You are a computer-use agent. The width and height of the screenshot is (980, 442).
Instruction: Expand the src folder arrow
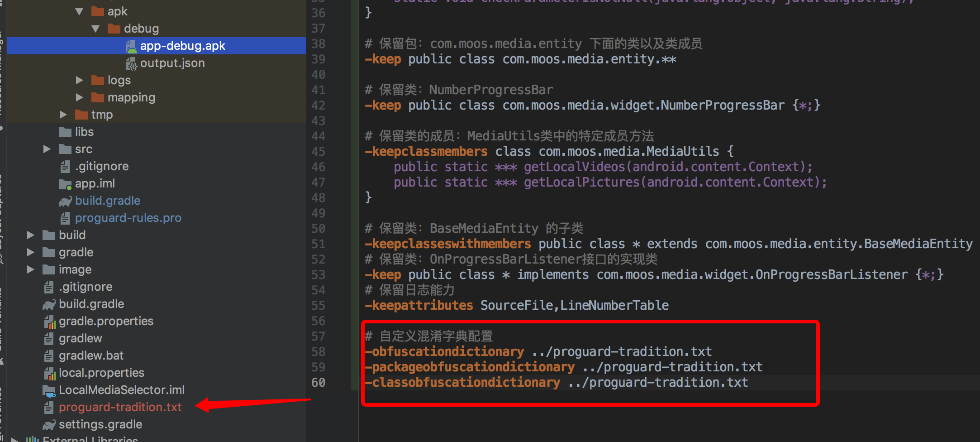point(47,149)
